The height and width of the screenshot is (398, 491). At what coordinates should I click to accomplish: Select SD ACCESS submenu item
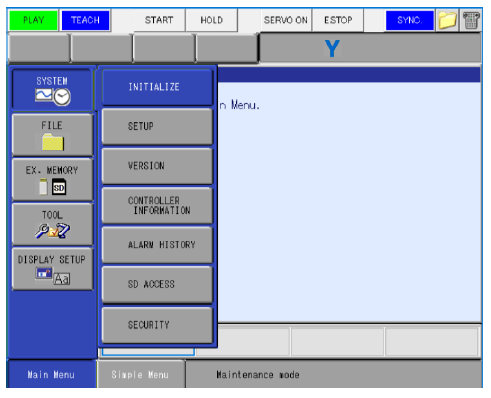[157, 284]
